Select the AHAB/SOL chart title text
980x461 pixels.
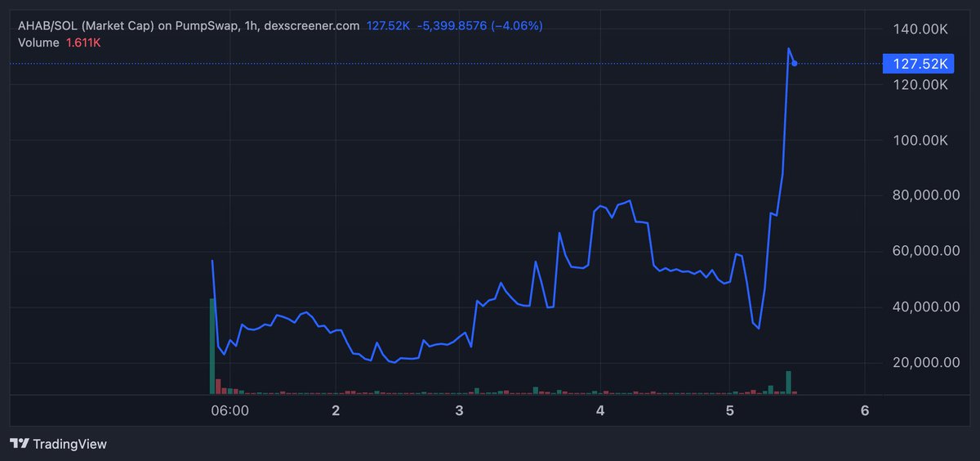(x=189, y=26)
